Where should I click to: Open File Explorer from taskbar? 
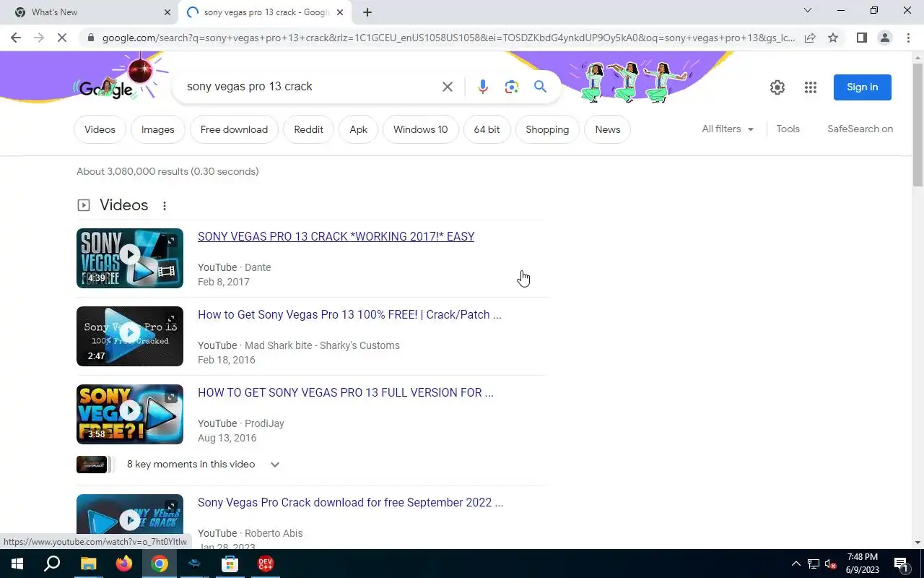click(88, 564)
